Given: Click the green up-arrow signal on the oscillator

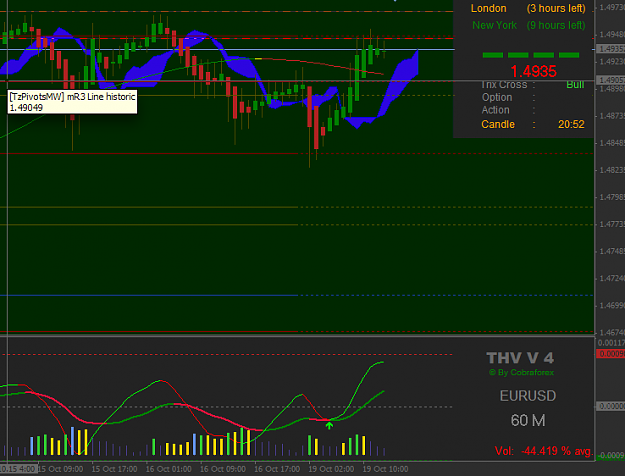Looking at the screenshot, I should tap(329, 425).
